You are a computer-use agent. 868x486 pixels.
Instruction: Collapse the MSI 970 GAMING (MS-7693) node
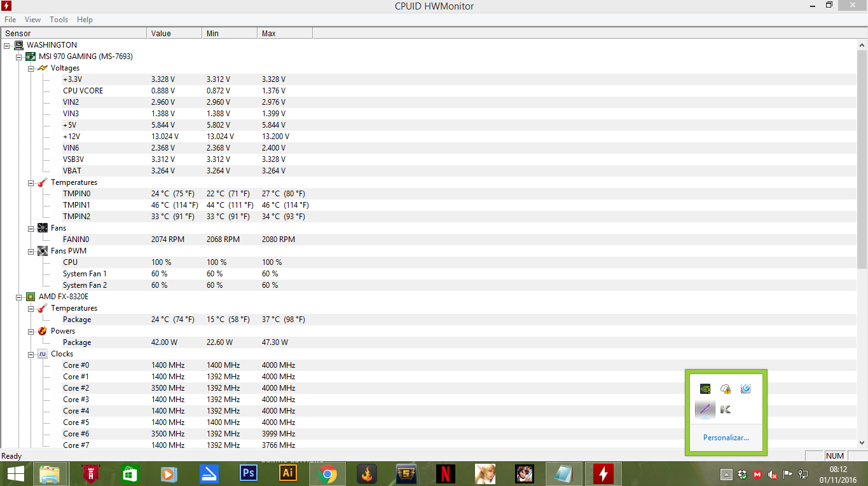19,57
